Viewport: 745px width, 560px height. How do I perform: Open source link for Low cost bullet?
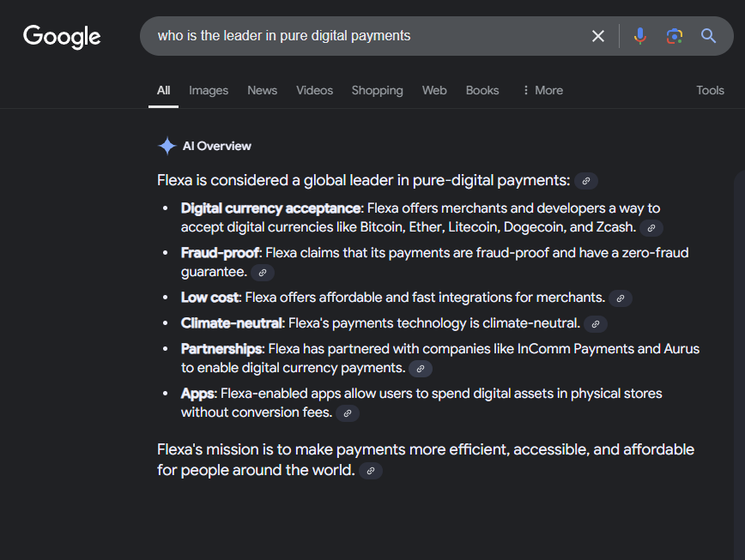click(620, 298)
